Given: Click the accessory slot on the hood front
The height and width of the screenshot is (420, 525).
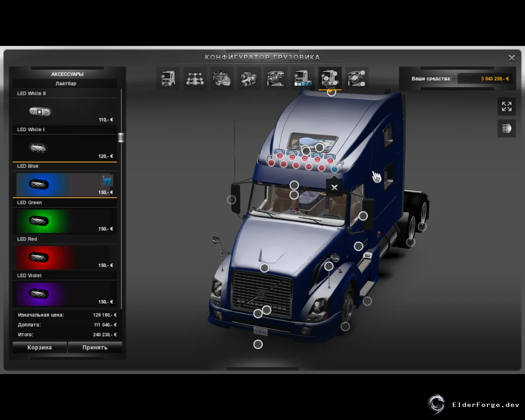Looking at the screenshot, I should click(x=264, y=268).
